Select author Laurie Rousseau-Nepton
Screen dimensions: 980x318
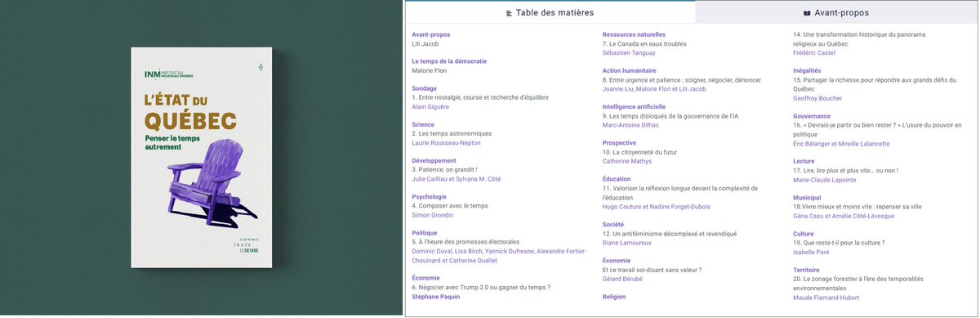[446, 142]
